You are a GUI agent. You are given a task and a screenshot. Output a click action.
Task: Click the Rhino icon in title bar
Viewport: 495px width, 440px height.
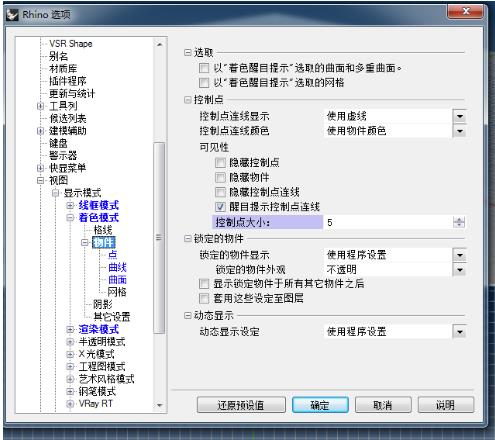pos(13,15)
